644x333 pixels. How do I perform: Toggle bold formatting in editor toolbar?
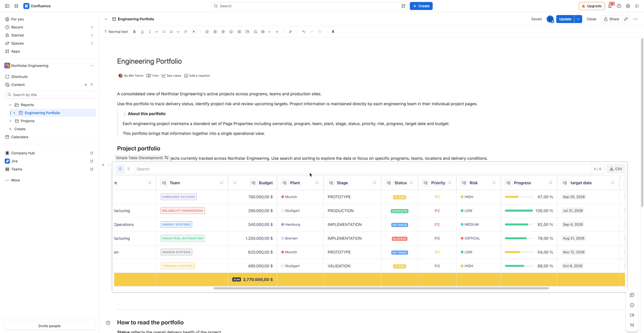(134, 32)
